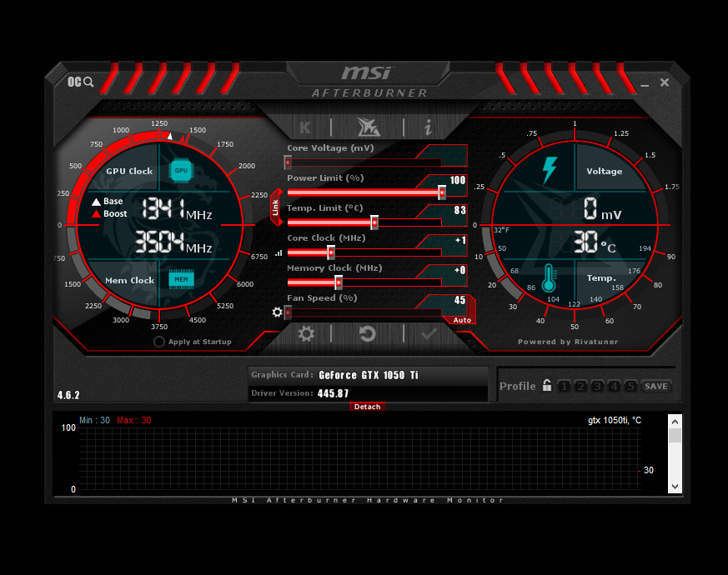
Task: Click the Memory Clock slider handle
Action: [x=339, y=282]
